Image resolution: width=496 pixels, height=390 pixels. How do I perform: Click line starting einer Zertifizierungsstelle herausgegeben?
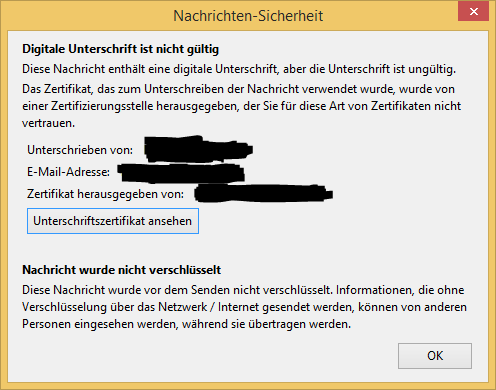[x=241, y=106]
